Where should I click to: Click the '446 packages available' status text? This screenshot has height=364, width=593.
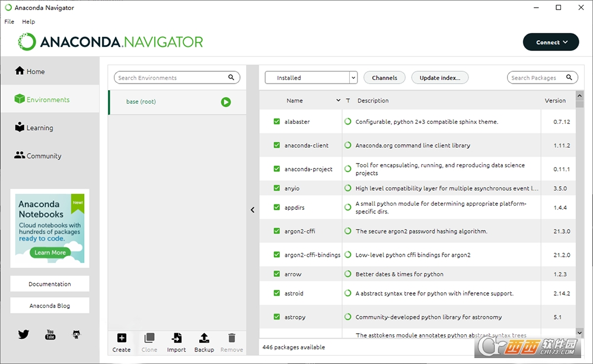coord(294,347)
